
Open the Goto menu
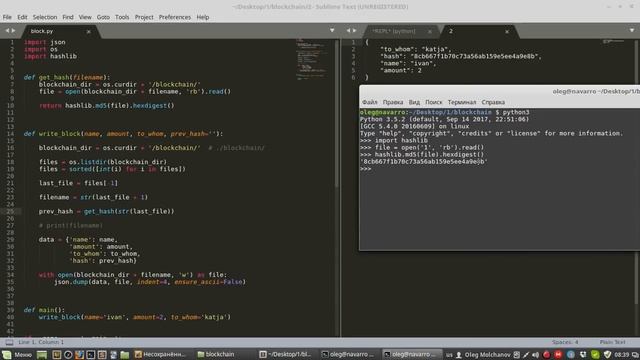pyautogui.click(x=103, y=17)
